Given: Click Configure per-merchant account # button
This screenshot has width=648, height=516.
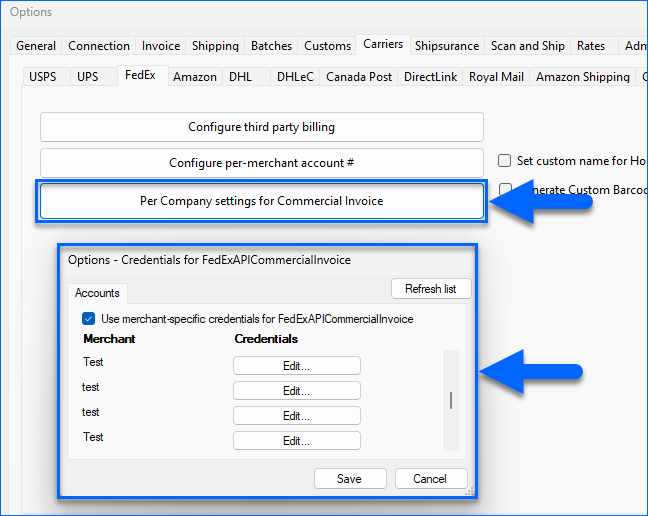Looking at the screenshot, I should pyautogui.click(x=262, y=163).
